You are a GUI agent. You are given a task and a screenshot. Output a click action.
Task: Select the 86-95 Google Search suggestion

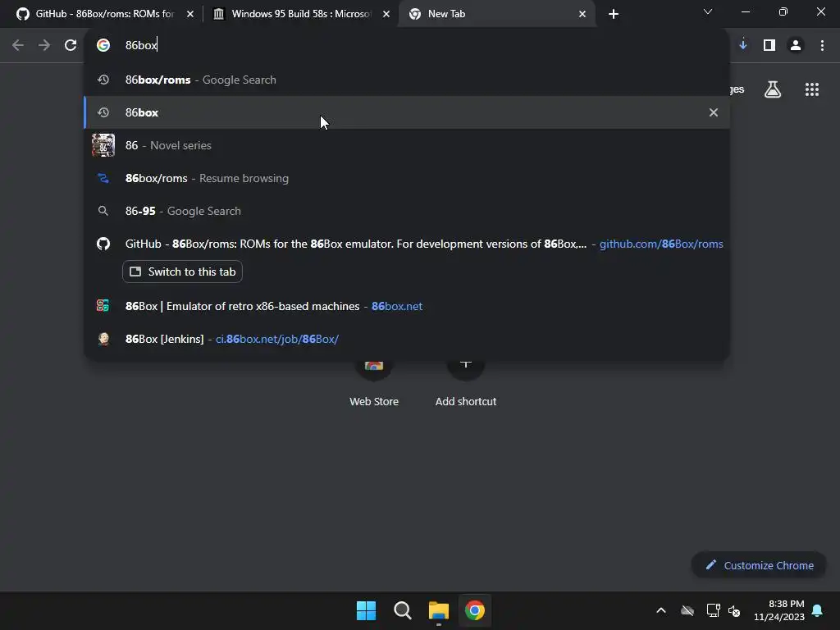point(407,211)
